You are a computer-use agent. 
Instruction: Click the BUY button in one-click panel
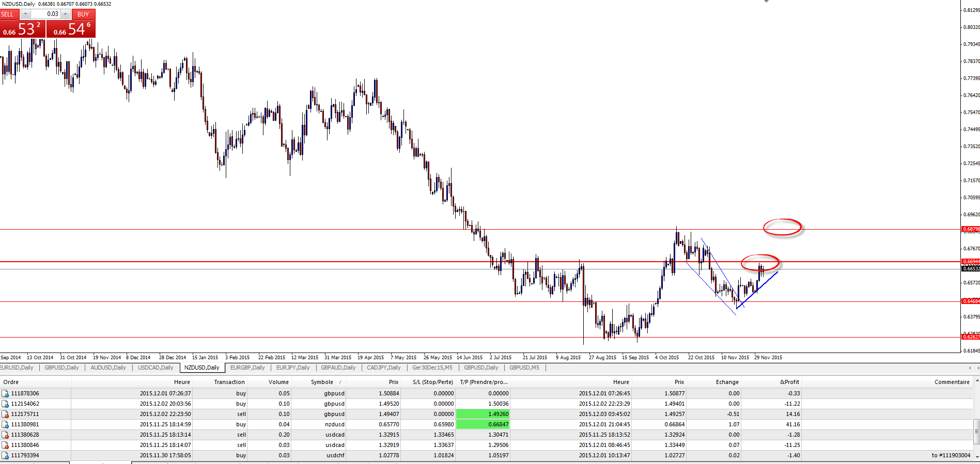pyautogui.click(x=83, y=14)
